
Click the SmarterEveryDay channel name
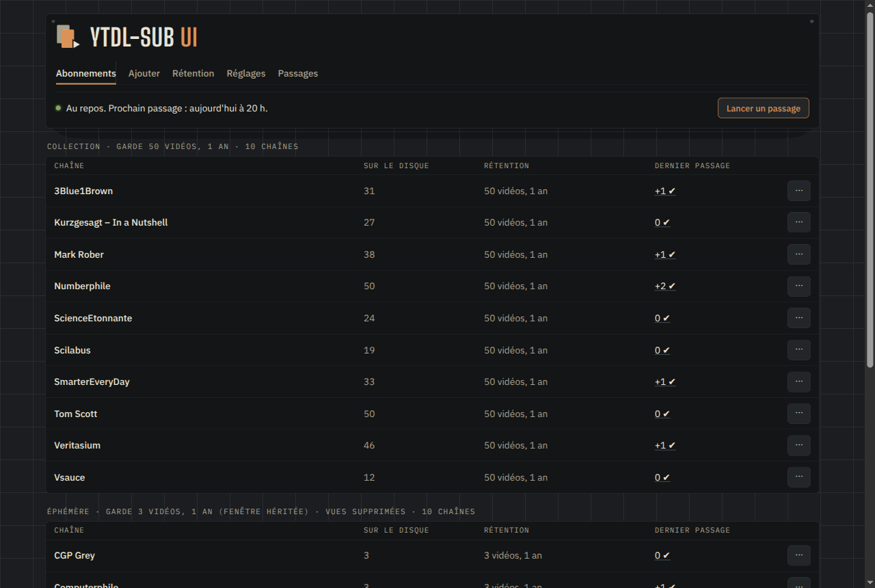[92, 382]
